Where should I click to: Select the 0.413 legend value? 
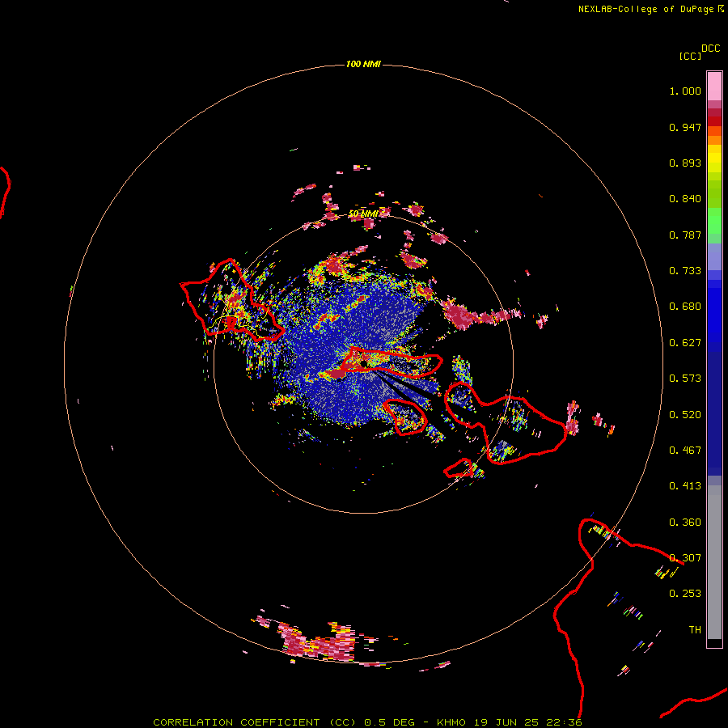tap(685, 486)
